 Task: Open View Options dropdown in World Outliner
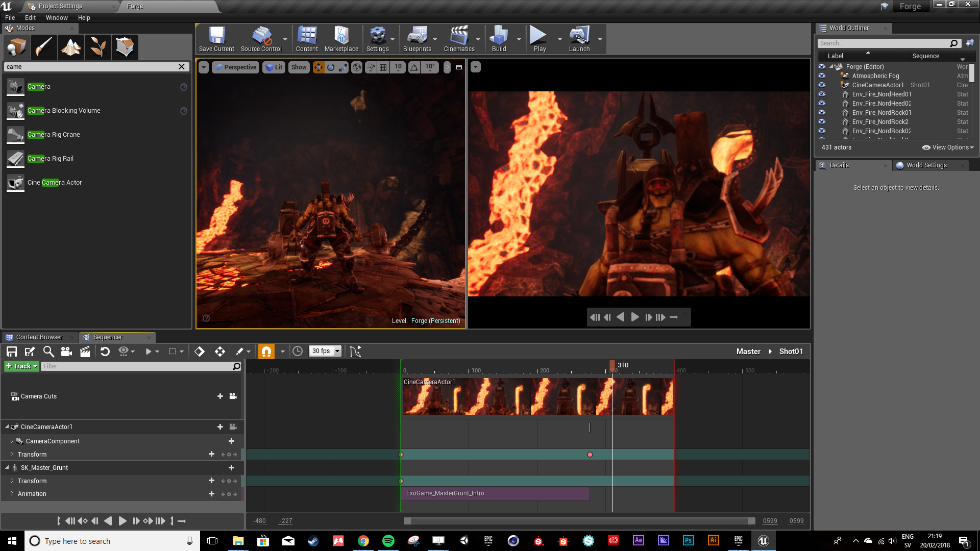coord(948,147)
